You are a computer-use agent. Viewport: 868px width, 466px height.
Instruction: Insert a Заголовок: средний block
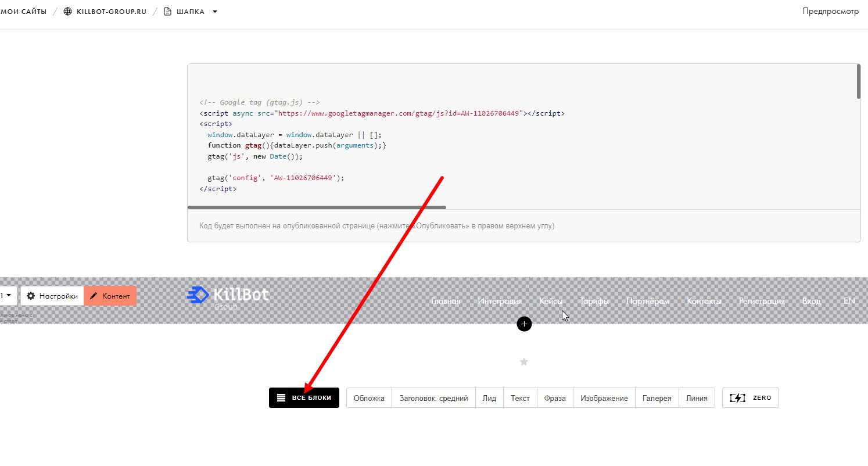434,398
